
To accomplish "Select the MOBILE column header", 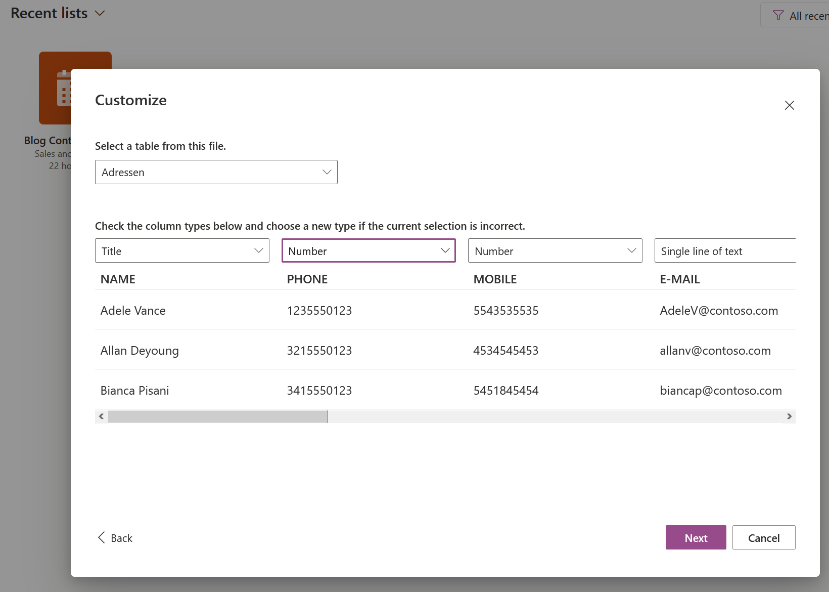I will pos(495,279).
